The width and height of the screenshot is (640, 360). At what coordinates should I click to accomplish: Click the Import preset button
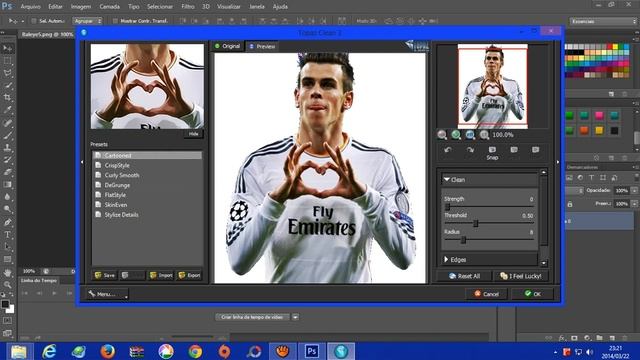(161, 276)
